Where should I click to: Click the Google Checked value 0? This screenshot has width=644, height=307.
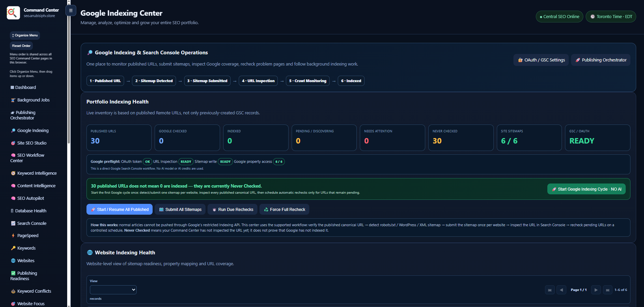tap(161, 141)
